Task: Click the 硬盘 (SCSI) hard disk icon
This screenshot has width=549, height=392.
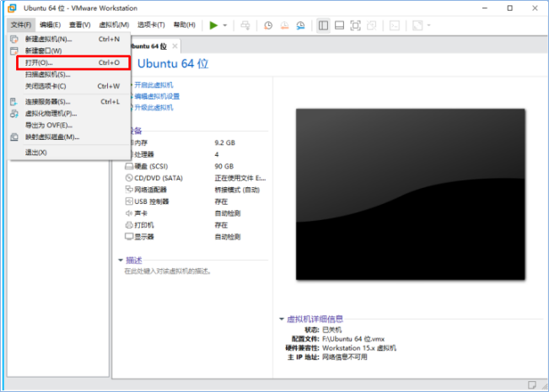Action: click(x=129, y=166)
